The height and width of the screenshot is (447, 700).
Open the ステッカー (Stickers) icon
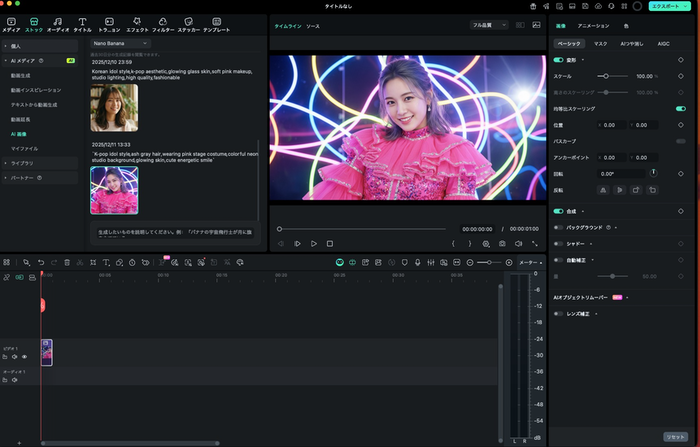186,21
